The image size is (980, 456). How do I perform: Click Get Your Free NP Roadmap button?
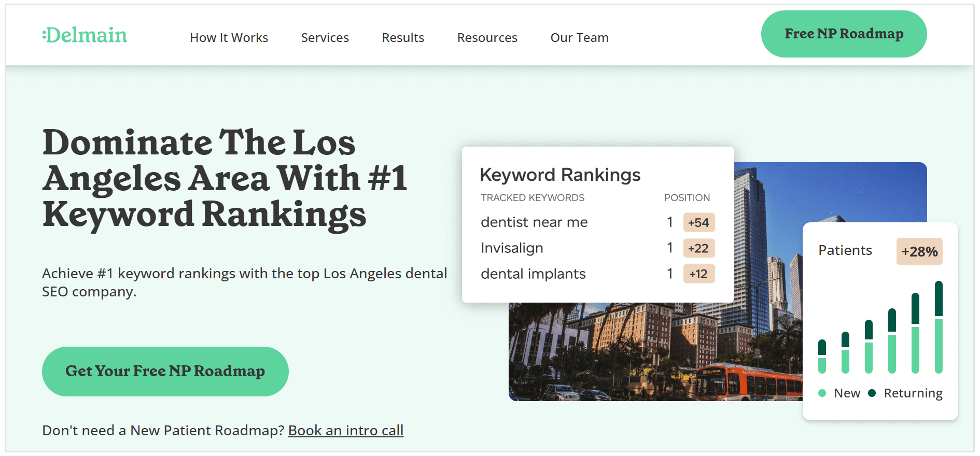pos(165,372)
